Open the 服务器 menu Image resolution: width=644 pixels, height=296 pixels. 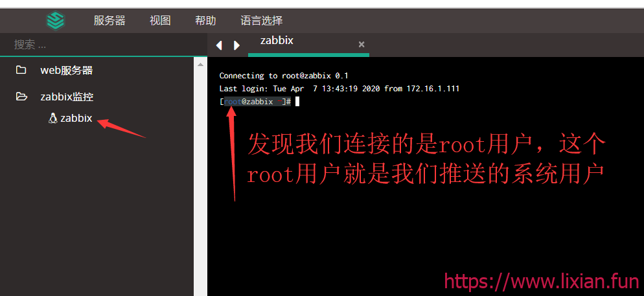(x=109, y=20)
